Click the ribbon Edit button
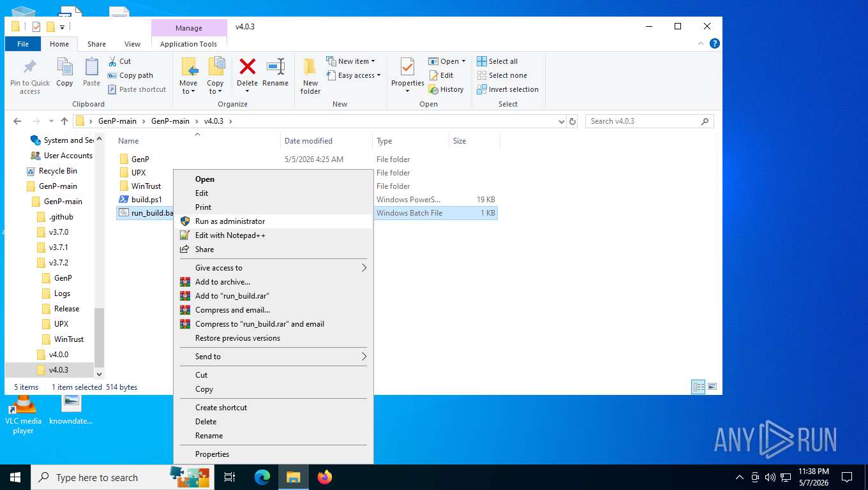868x490 pixels. [441, 75]
